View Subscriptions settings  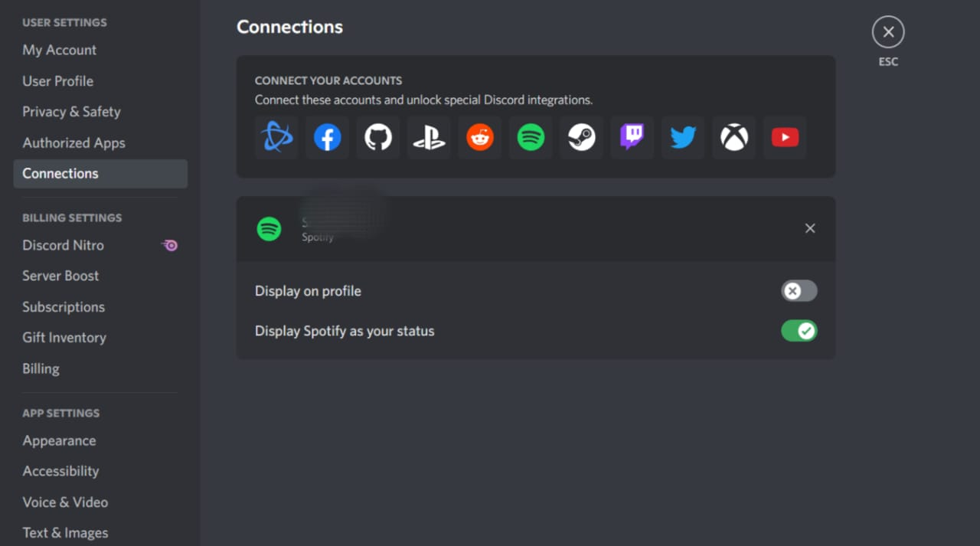click(100, 307)
